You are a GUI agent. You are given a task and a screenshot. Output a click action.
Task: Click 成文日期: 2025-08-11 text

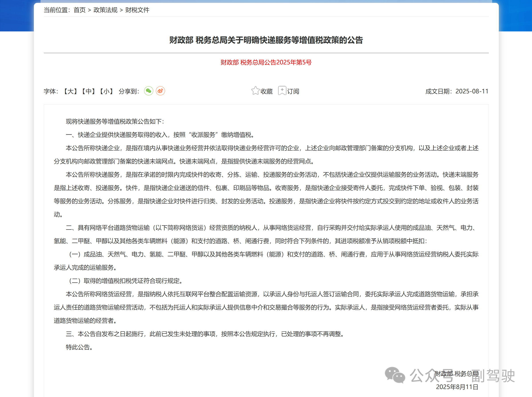[457, 91]
